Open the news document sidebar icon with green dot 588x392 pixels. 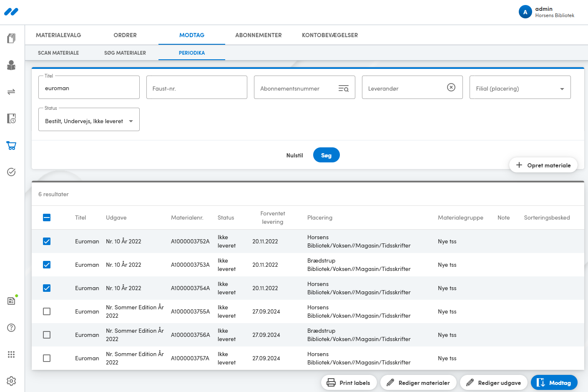[11, 301]
